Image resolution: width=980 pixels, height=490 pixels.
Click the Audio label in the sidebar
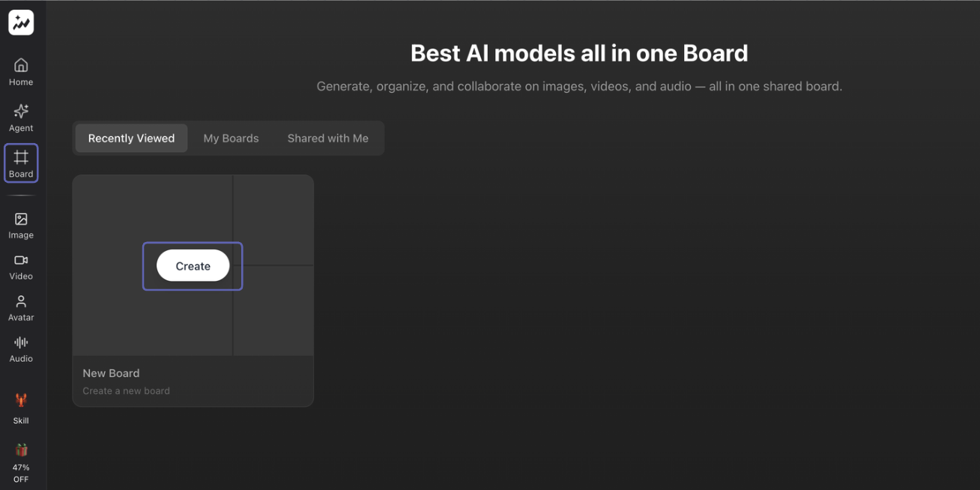point(20,358)
